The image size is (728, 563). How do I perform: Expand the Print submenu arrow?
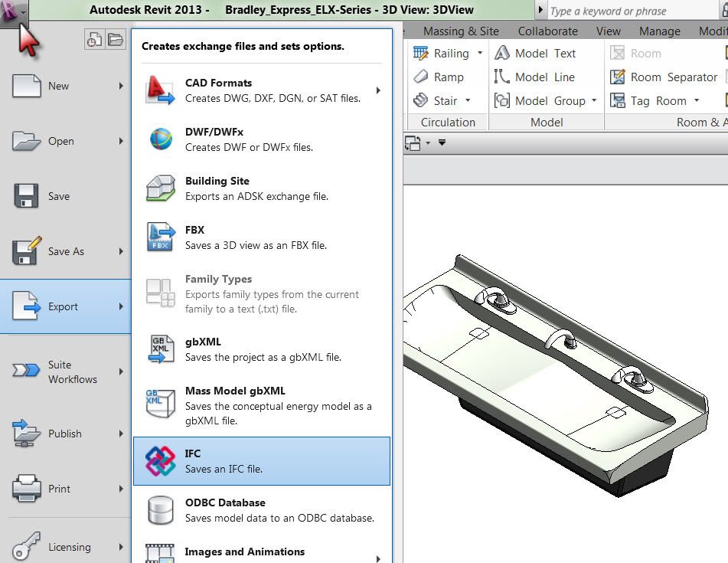point(121,489)
